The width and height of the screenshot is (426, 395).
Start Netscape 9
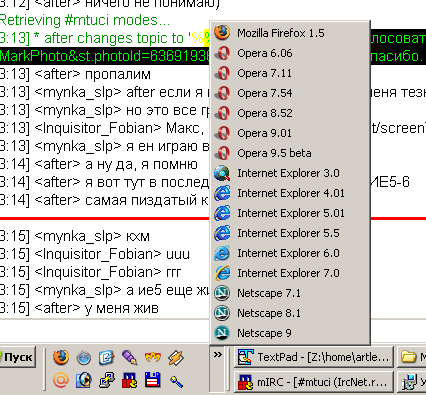coord(290,333)
